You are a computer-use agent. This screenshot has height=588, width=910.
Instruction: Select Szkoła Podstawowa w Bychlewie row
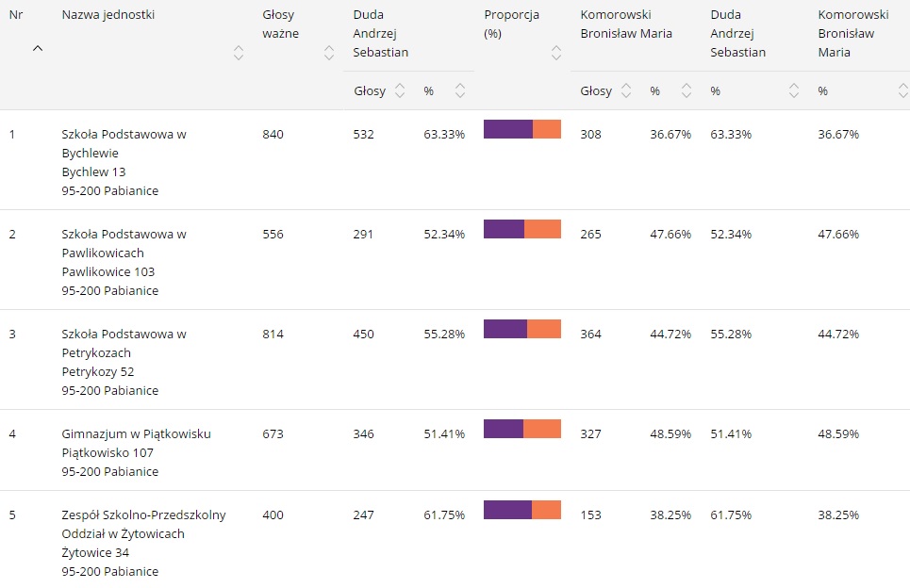tap(124, 143)
